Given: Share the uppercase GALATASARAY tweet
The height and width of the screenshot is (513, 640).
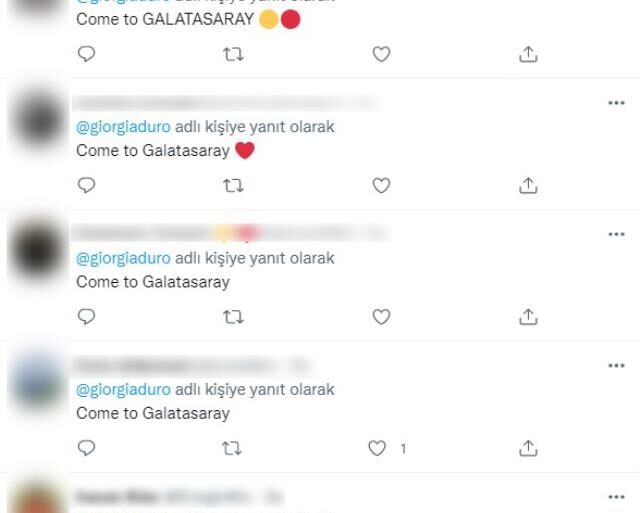Looking at the screenshot, I should (x=528, y=54).
